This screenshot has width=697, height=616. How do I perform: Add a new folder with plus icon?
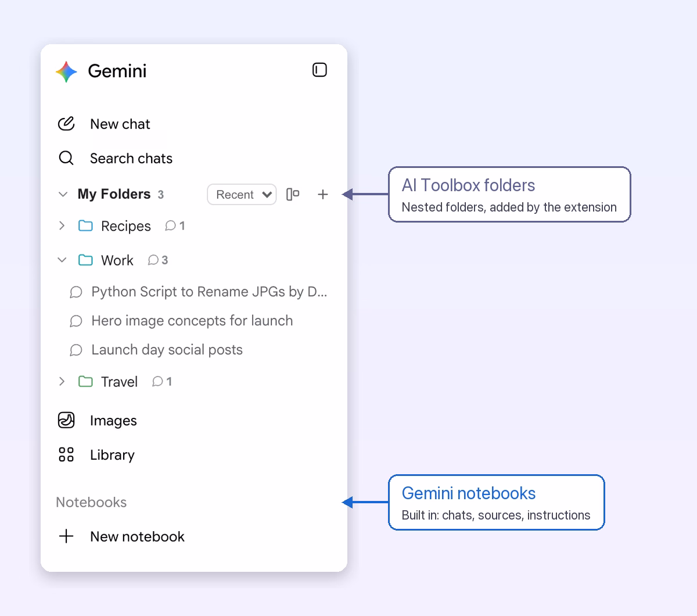point(323,195)
